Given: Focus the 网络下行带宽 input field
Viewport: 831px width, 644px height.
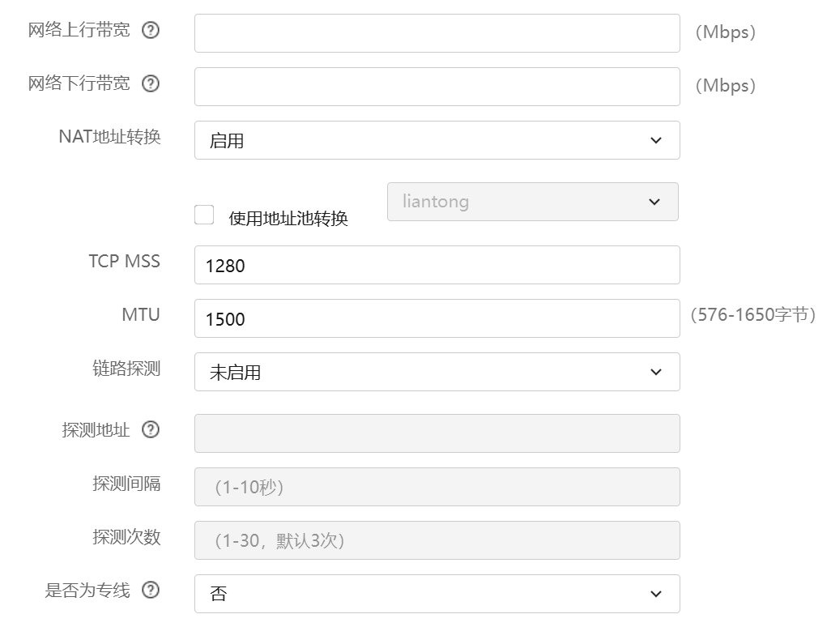Looking at the screenshot, I should 437,87.
